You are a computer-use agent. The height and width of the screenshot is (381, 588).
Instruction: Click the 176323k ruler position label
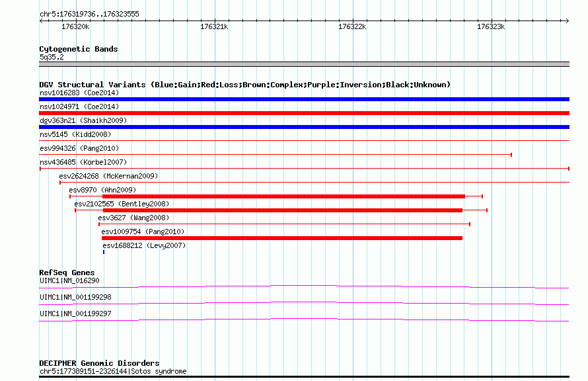(491, 26)
